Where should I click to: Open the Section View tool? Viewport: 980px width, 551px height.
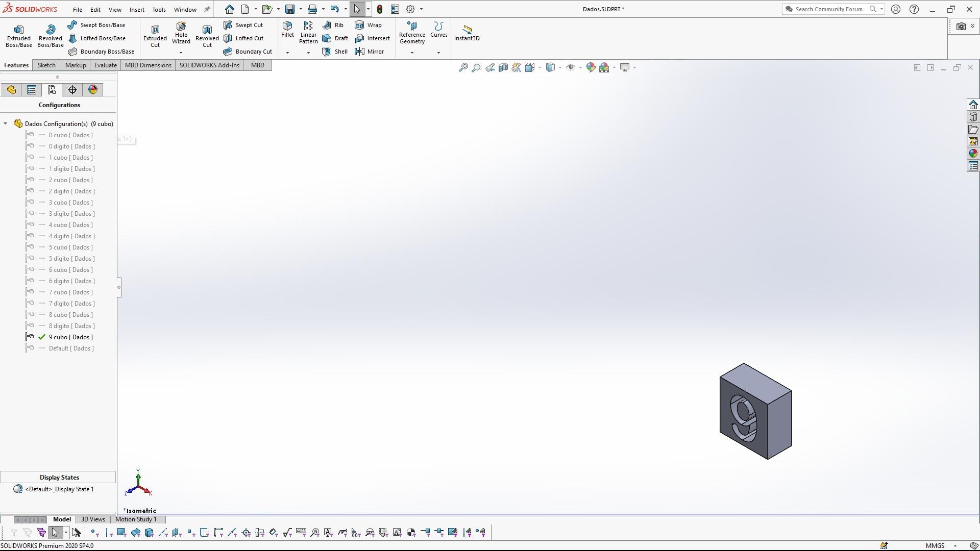tap(503, 67)
